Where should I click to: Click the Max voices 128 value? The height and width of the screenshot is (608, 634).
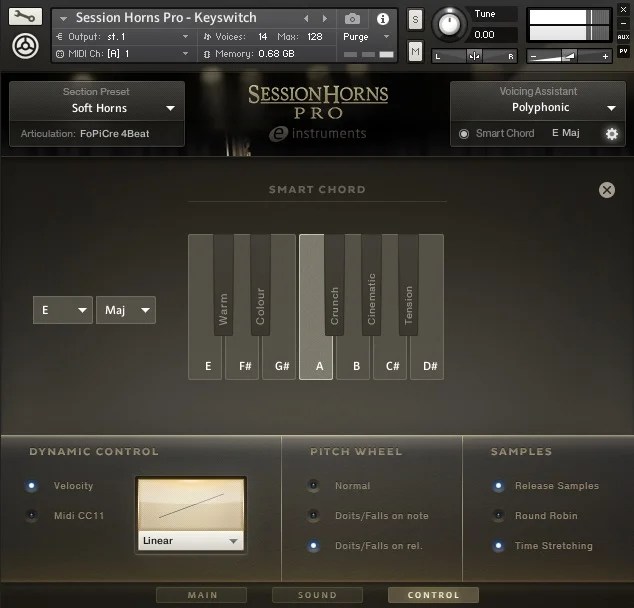[315, 37]
